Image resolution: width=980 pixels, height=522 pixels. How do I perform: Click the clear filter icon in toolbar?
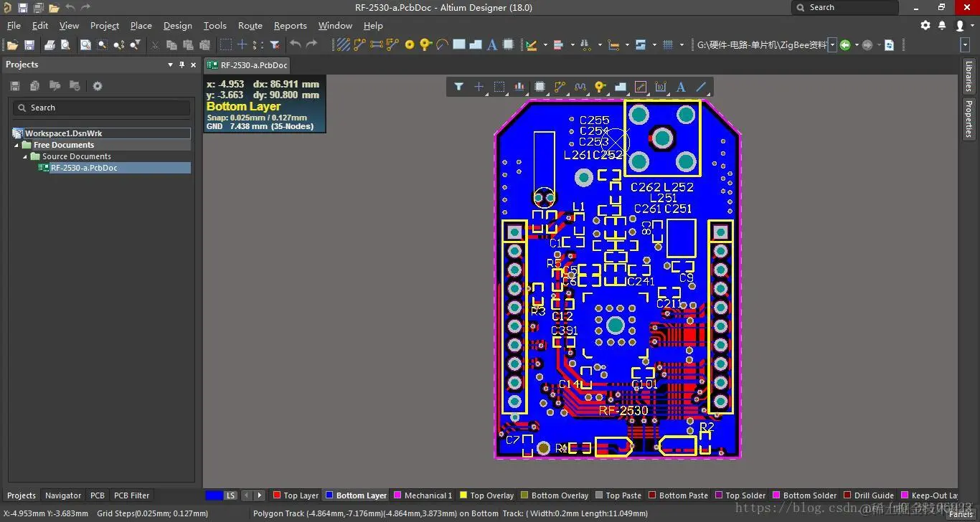click(275, 44)
